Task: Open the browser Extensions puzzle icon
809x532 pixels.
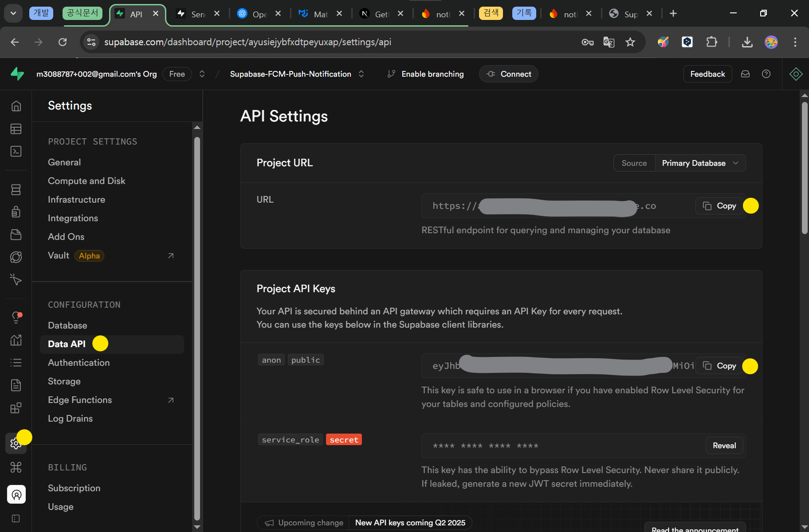Action: (712, 42)
